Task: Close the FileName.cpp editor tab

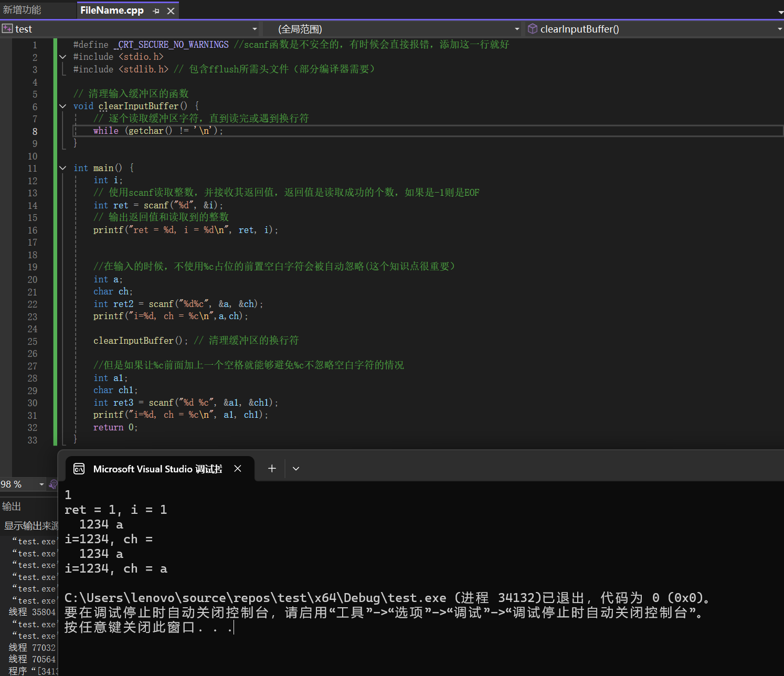Action: click(x=171, y=11)
